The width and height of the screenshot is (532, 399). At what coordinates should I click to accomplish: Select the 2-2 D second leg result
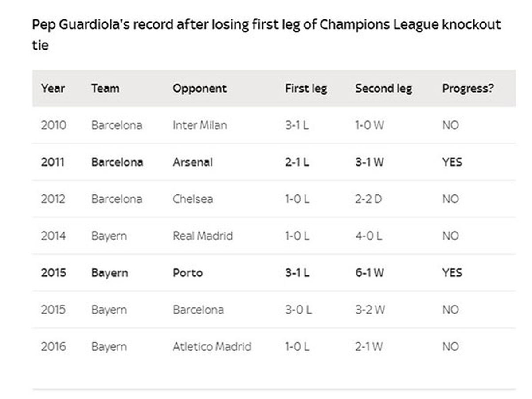[x=368, y=199]
